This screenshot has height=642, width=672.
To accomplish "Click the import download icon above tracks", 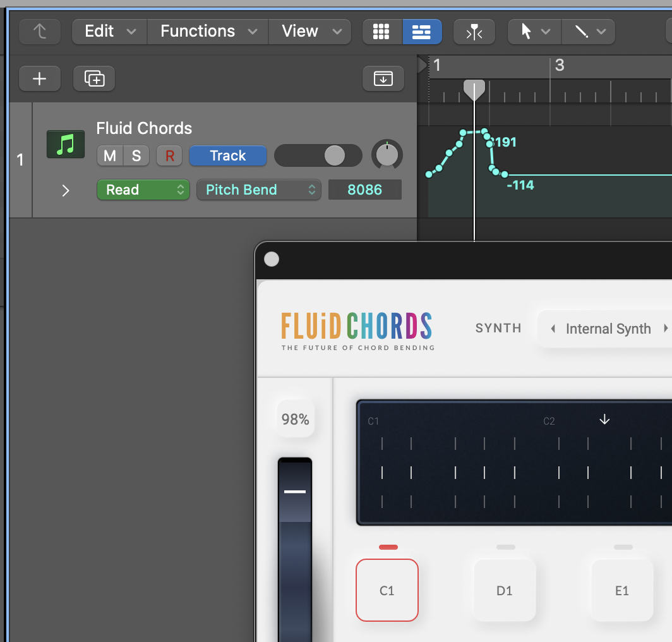I will pos(383,78).
